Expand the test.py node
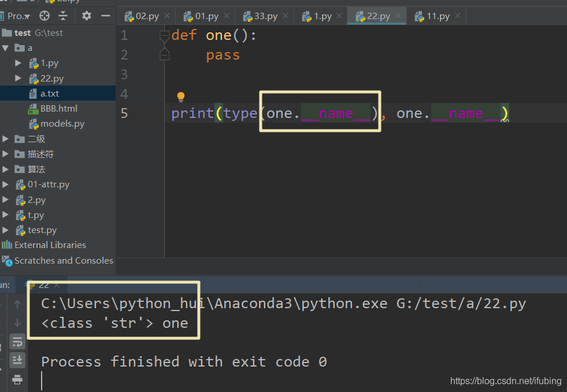The image size is (567, 392). tap(5, 230)
